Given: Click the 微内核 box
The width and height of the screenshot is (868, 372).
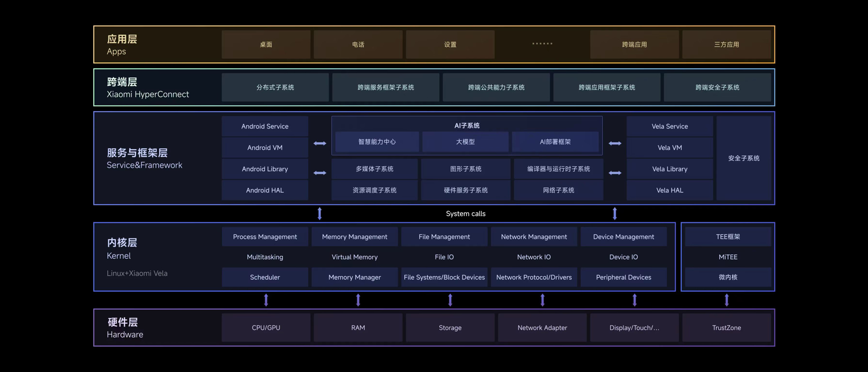Looking at the screenshot, I should (728, 277).
